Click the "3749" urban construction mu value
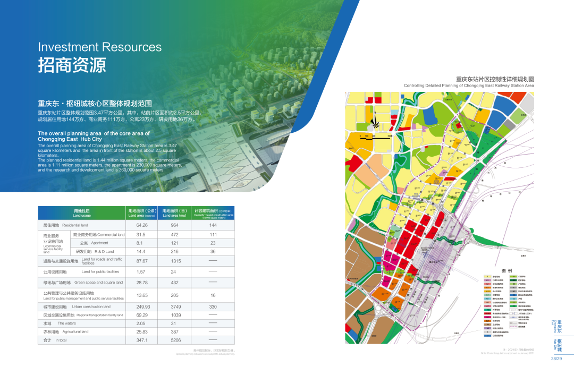 pyautogui.click(x=176, y=306)
